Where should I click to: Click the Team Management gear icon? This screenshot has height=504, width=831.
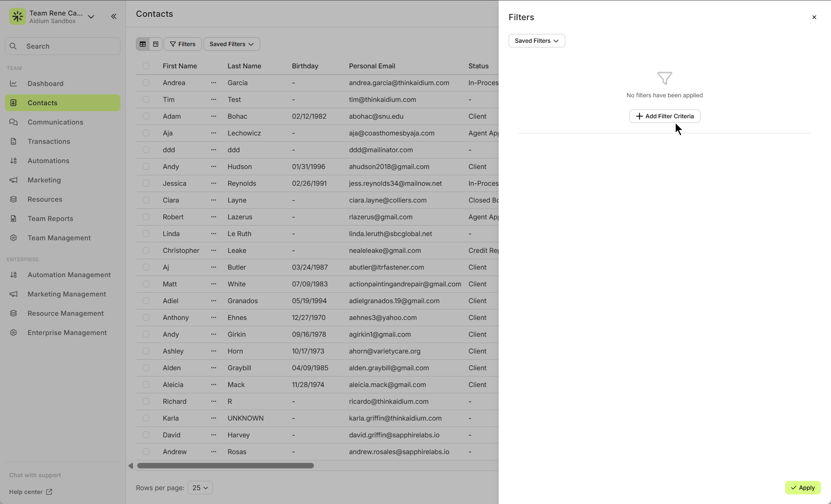[x=13, y=238]
